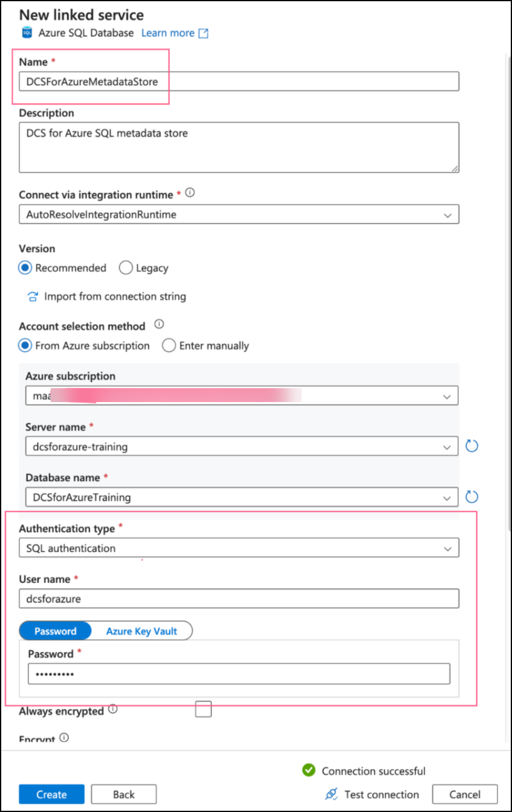Image resolution: width=512 pixels, height=812 pixels.
Task: Click info icon next to Always encrypted
Action: (112, 709)
